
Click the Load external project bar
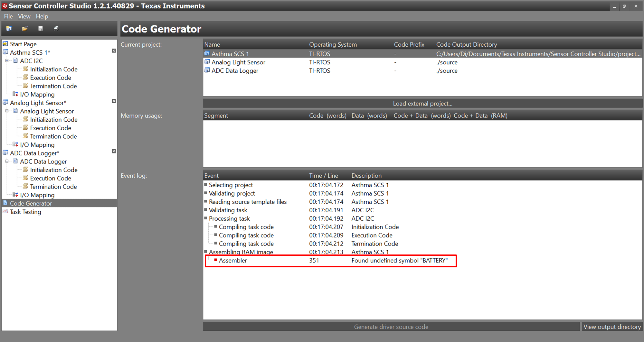tap(422, 103)
